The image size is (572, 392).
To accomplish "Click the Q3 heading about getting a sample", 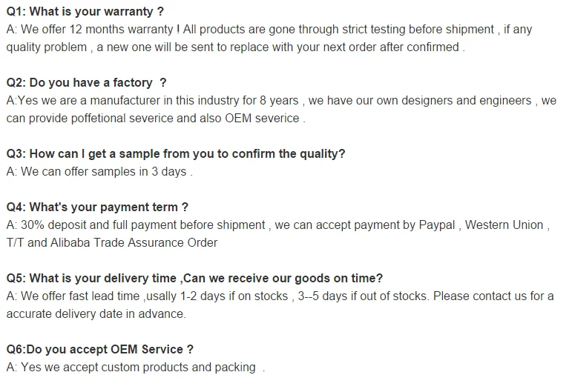I will click(176, 154).
